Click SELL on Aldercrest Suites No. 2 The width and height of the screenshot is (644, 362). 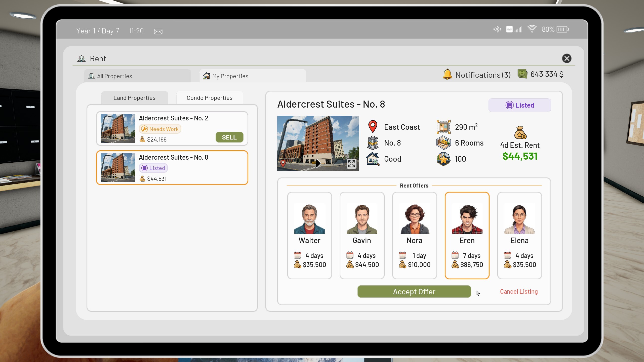[x=229, y=137]
